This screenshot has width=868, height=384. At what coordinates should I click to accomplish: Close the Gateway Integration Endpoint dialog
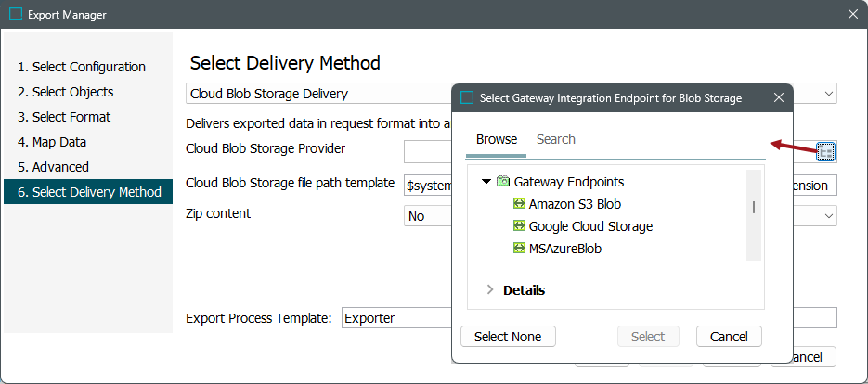pyautogui.click(x=779, y=98)
